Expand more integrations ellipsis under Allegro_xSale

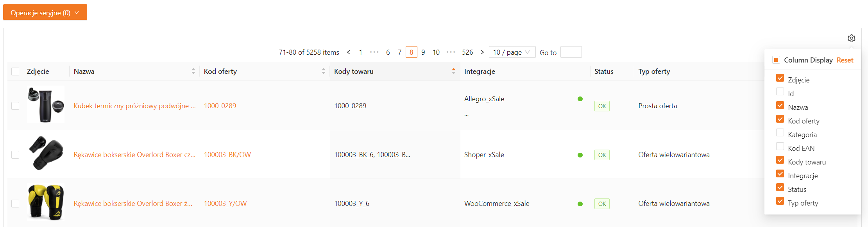coord(466,114)
